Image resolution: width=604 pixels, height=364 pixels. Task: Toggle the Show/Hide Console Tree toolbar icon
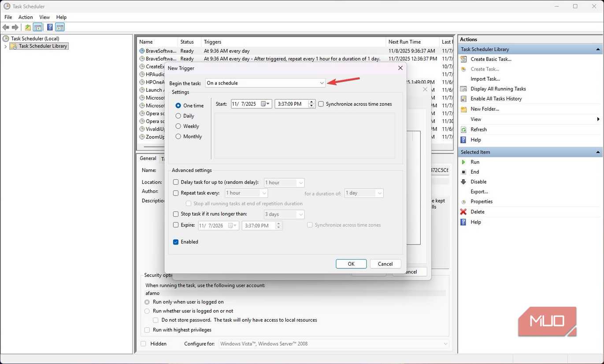38,27
